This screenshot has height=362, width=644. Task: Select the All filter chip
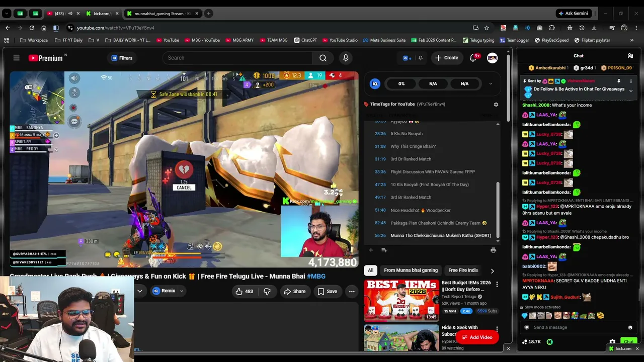371,270
